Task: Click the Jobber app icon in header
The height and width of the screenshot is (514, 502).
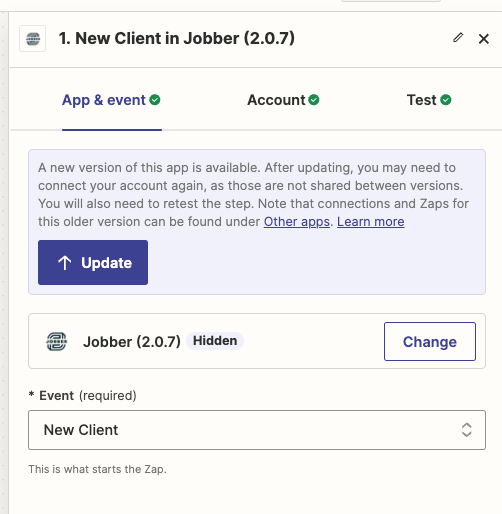Action: pyautogui.click(x=33, y=39)
